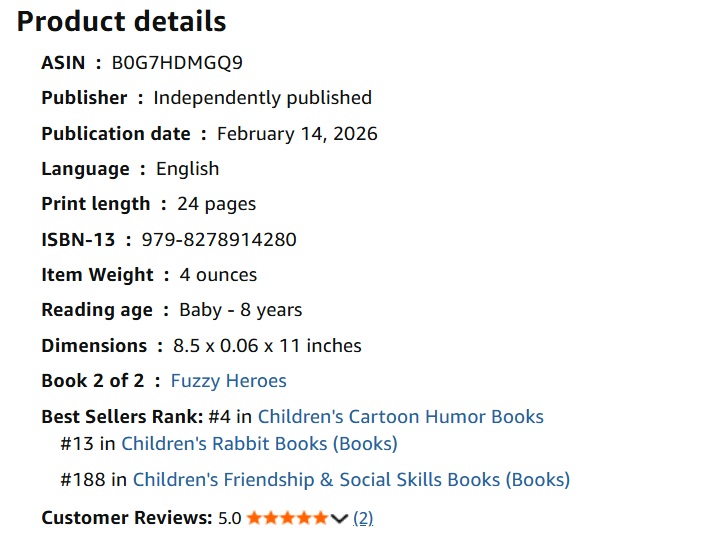This screenshot has width=722, height=538.
Task: Expand the rating chevron beside the stars
Action: (339, 518)
